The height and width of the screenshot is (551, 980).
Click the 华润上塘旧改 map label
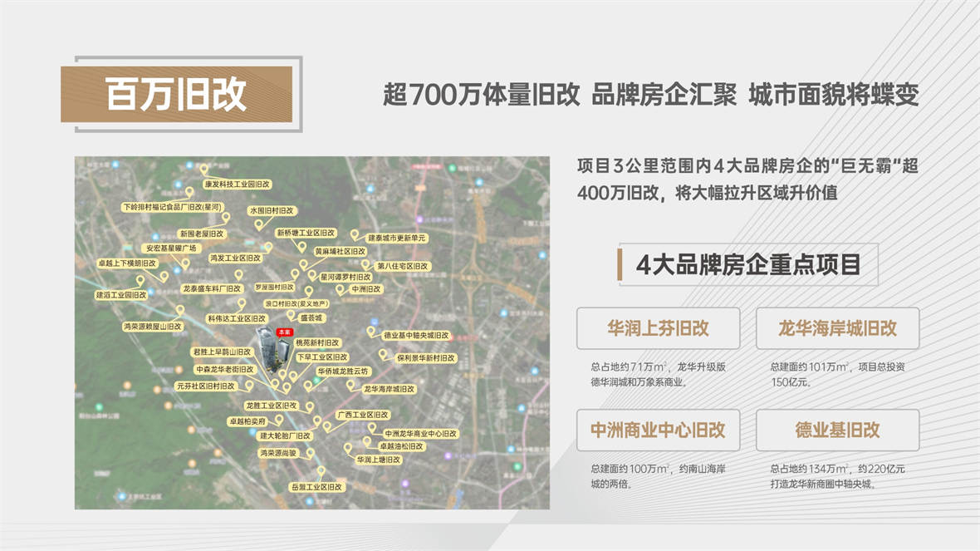pyautogui.click(x=379, y=460)
